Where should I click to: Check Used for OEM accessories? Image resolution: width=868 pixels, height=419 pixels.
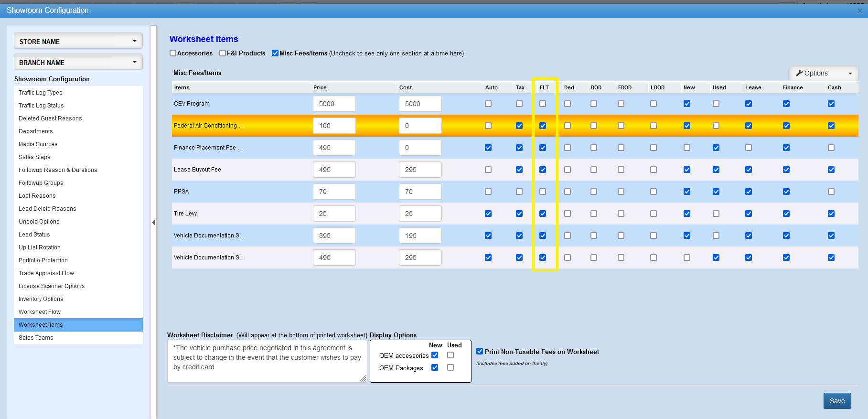coord(450,355)
